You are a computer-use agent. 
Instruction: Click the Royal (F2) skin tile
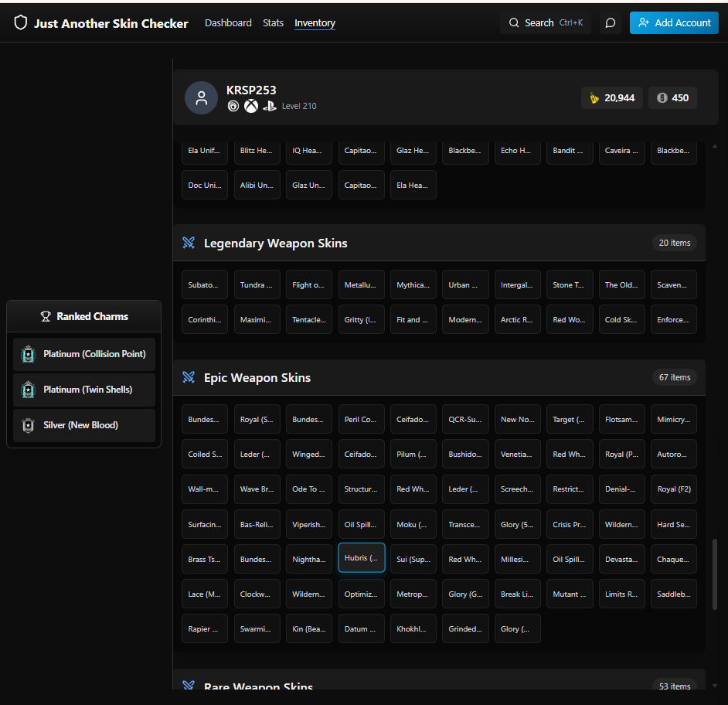674,489
